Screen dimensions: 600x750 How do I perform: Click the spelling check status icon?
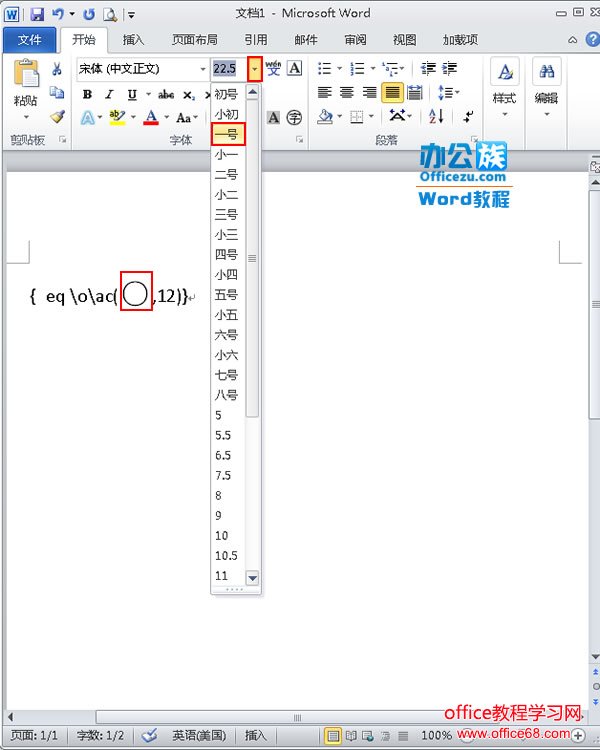click(x=149, y=735)
